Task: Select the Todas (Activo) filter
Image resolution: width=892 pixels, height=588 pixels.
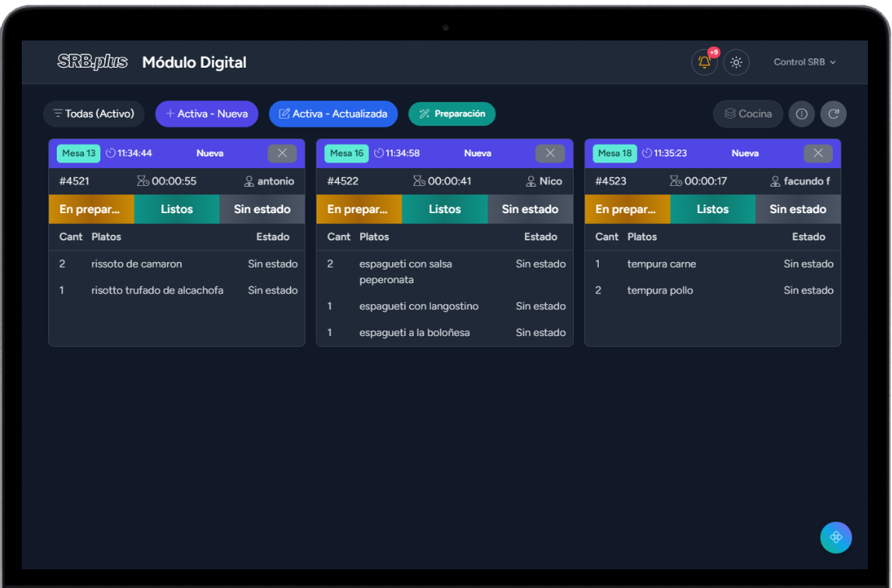Action: click(94, 114)
